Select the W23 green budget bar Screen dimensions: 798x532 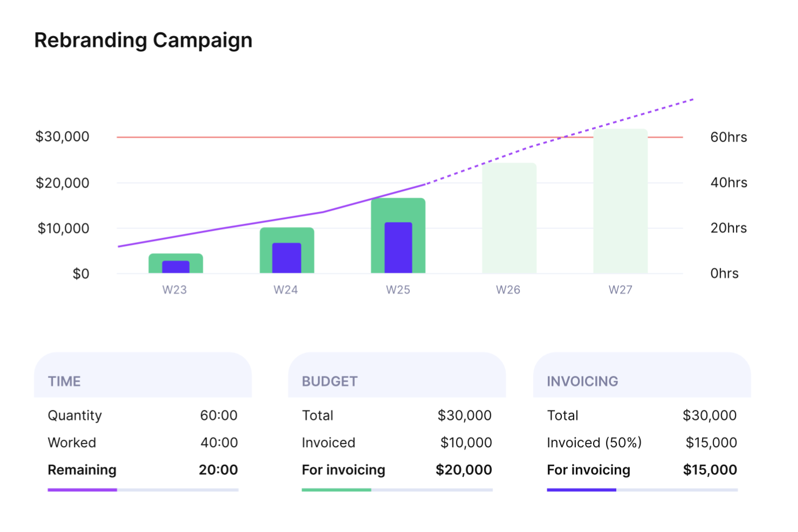[176, 257]
